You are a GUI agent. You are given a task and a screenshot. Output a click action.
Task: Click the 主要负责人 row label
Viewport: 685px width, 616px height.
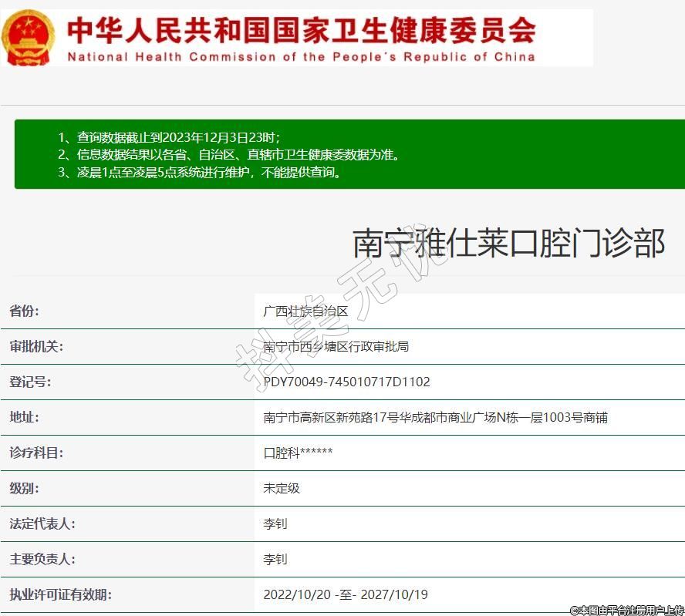[42, 560]
